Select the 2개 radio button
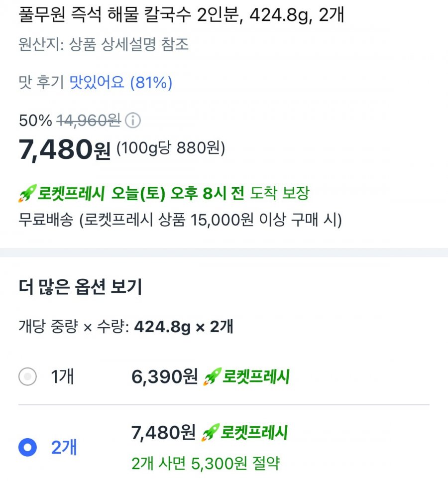 click(x=27, y=447)
